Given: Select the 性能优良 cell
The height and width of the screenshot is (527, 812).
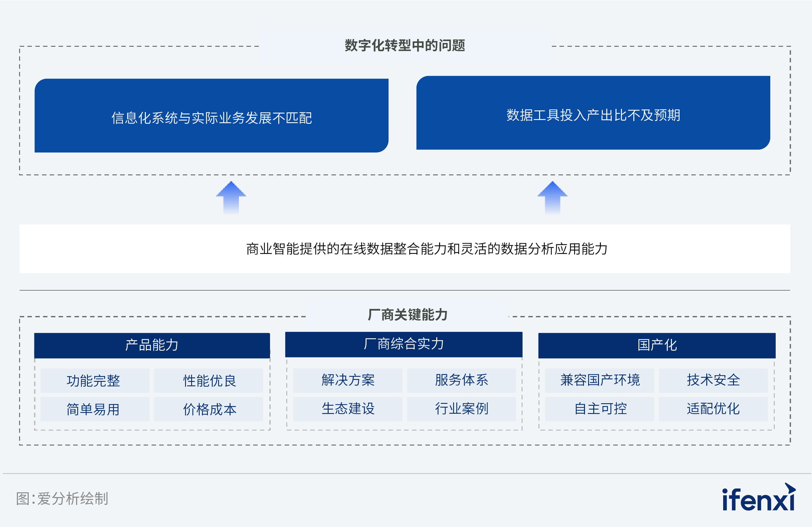Looking at the screenshot, I should point(209,381).
